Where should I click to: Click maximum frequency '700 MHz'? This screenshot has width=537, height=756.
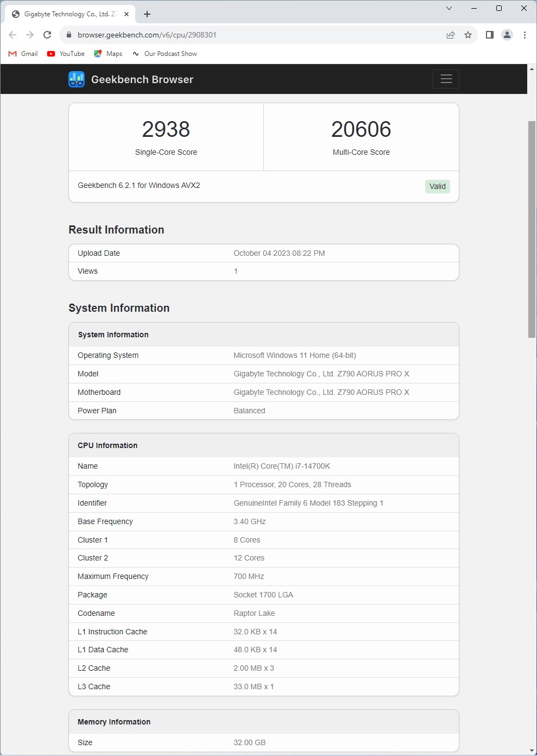pyautogui.click(x=249, y=576)
